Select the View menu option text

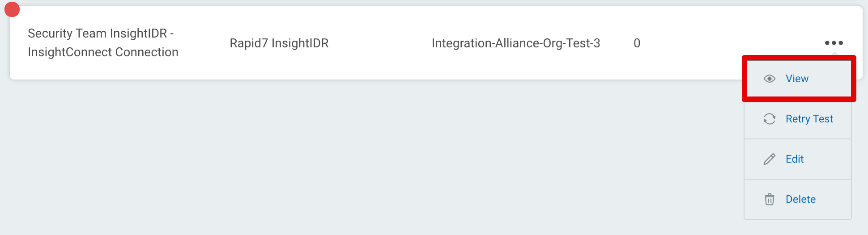[797, 79]
